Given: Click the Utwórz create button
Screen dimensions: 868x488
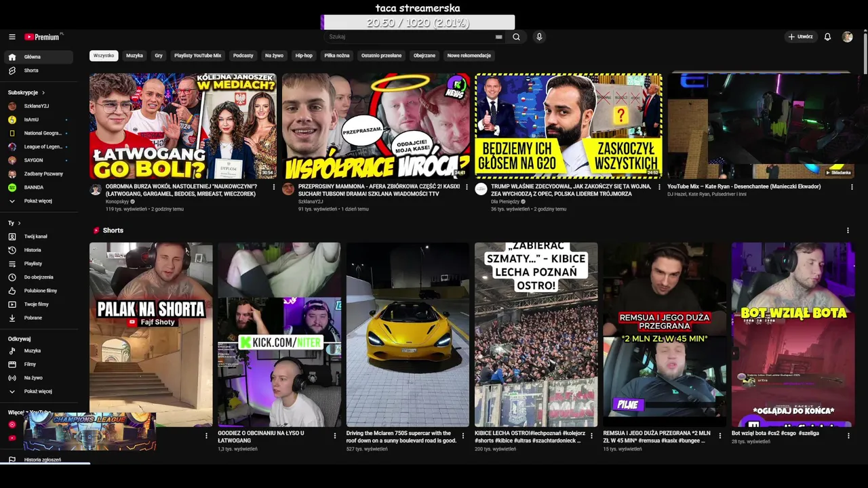Looking at the screenshot, I should [800, 37].
